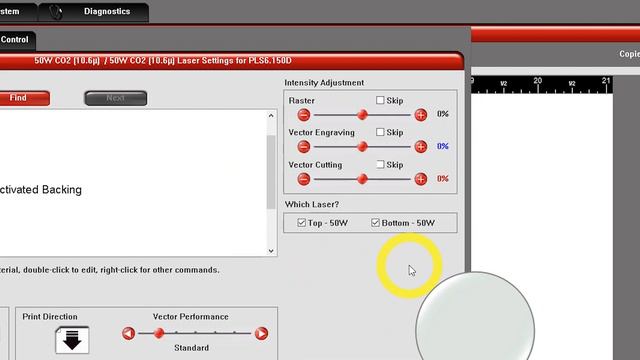Click left arrow of Vector Performance
The width and height of the screenshot is (640, 360).
[x=128, y=333]
